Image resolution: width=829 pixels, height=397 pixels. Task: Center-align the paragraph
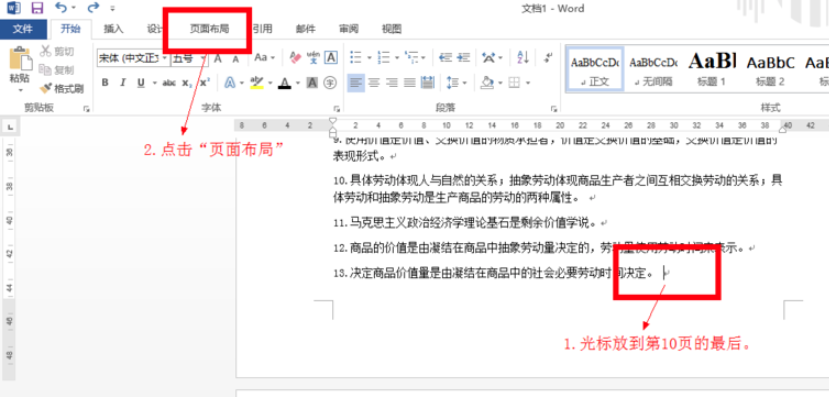coord(374,82)
